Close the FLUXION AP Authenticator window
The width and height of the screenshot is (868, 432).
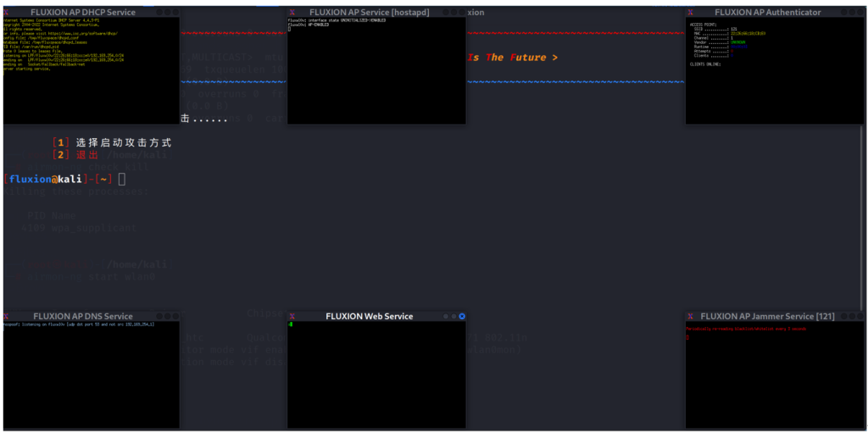(860, 12)
